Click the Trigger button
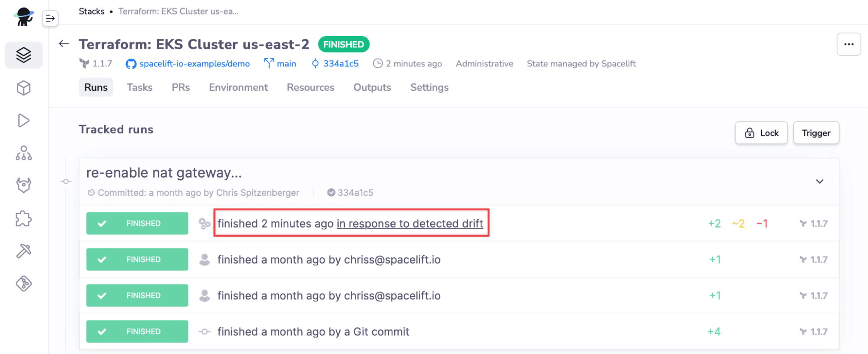 pos(816,133)
